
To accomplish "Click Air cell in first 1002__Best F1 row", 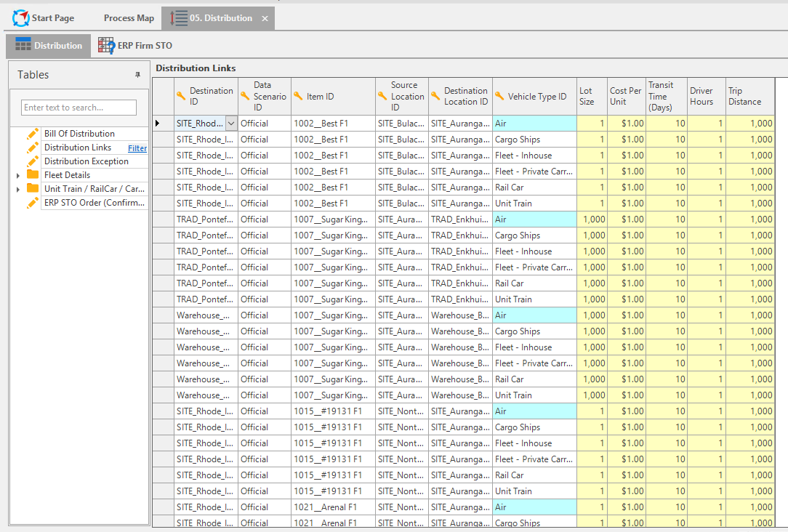I will [535, 123].
